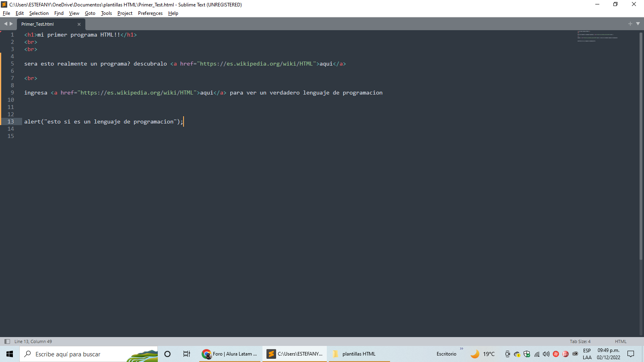Click the Wikipedia URL on line 9
Viewport: 644px width, 362px height.
click(x=137, y=93)
